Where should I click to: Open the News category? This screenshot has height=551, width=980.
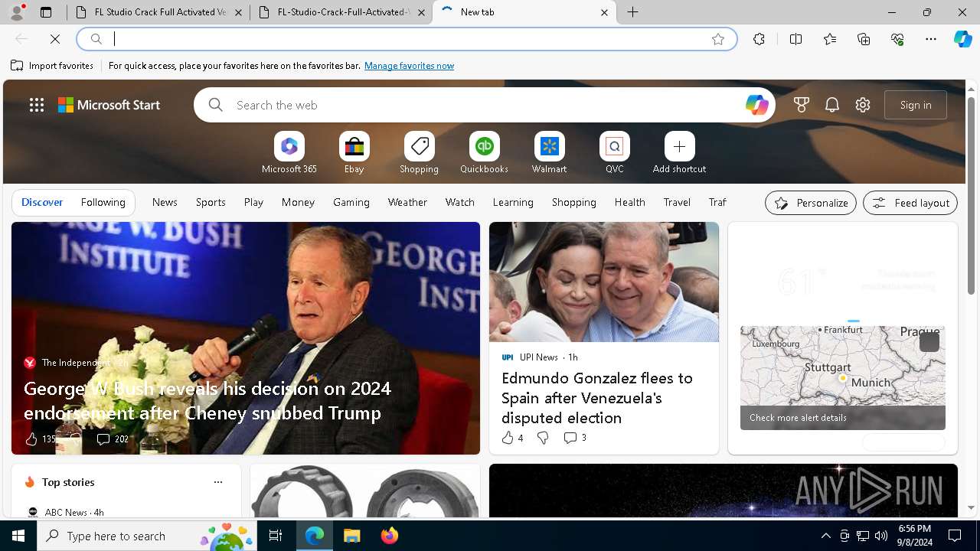pyautogui.click(x=165, y=202)
